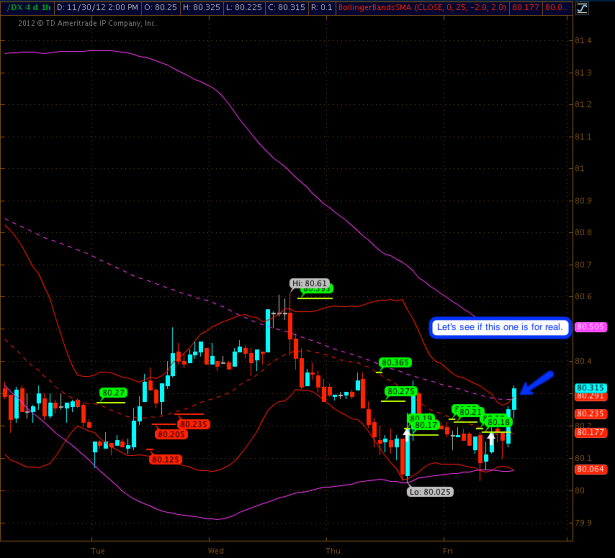
Task: Select the green 80.27 price bubble
Action: pos(113,393)
